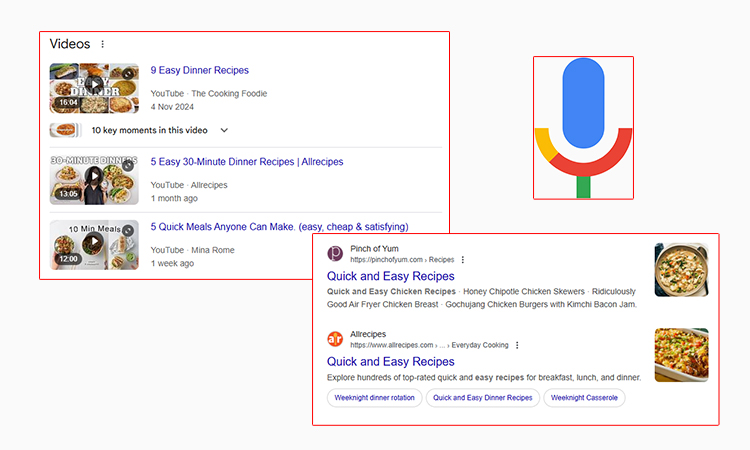Click the pinchofyum.com Recipes URL breadcrumb
The width and height of the screenshot is (750, 450).
402,260
